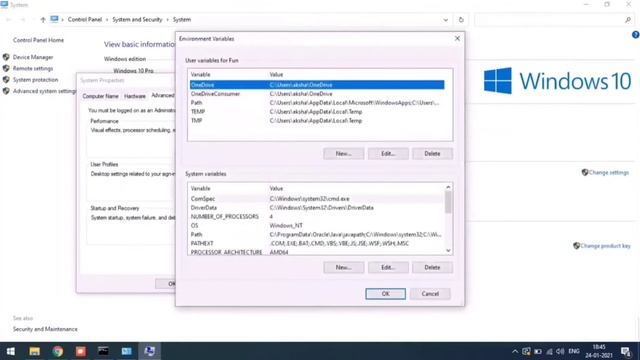Click the volume icon in system tray
This screenshot has width=640, height=360.
click(560, 351)
